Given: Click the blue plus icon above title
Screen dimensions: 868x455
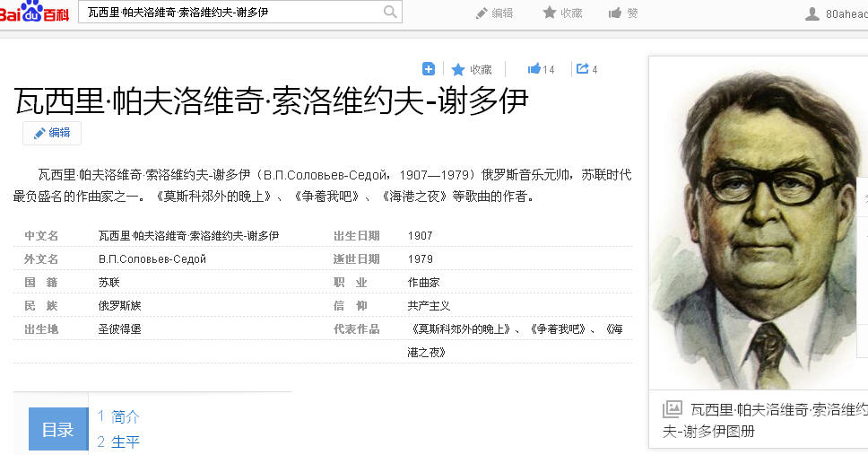Looking at the screenshot, I should pyautogui.click(x=429, y=69).
